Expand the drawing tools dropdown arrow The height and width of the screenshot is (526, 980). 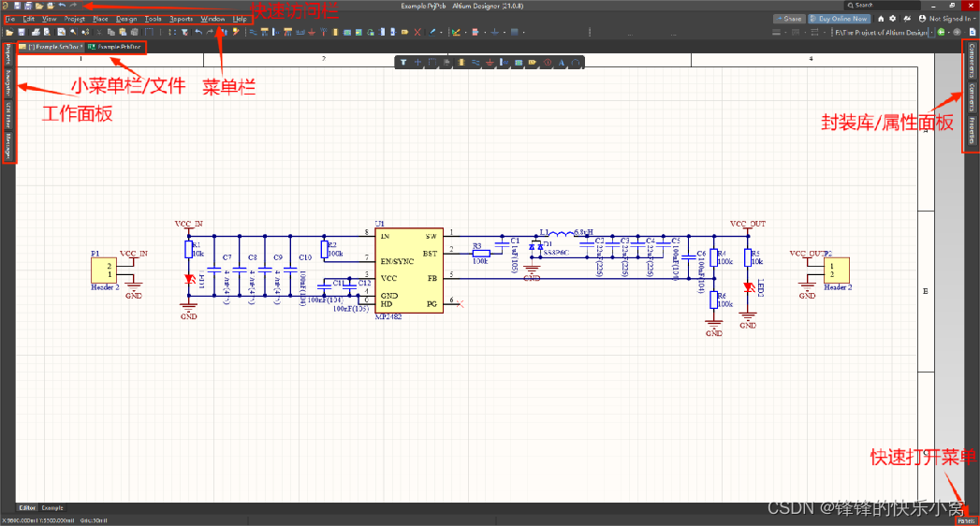(x=441, y=32)
